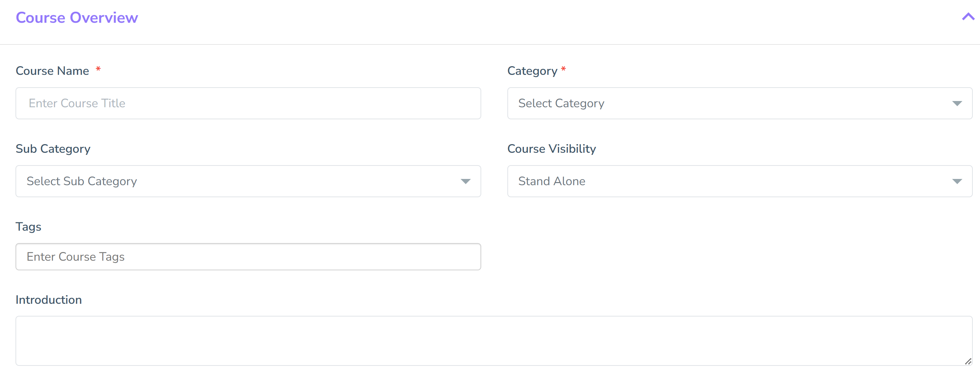Screen dimensions: 980x381
Task: Focus the Enter Course Tags field
Action: tap(248, 257)
